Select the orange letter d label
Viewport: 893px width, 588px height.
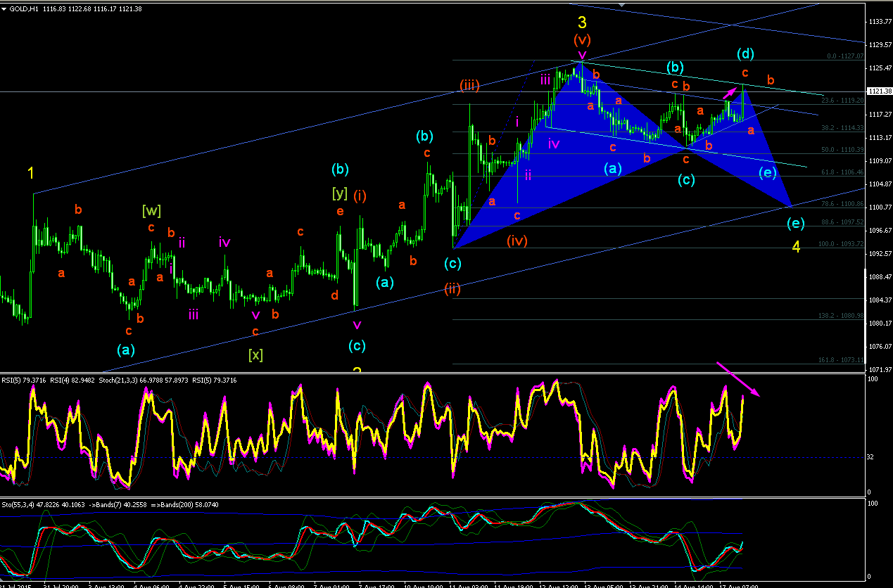click(x=335, y=294)
